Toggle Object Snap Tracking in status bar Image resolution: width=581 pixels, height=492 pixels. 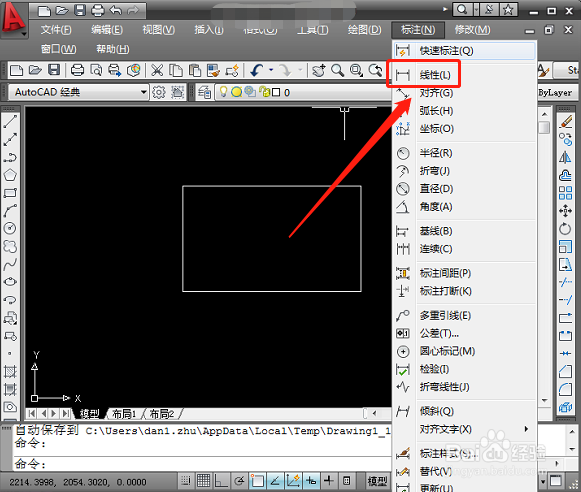(275, 481)
